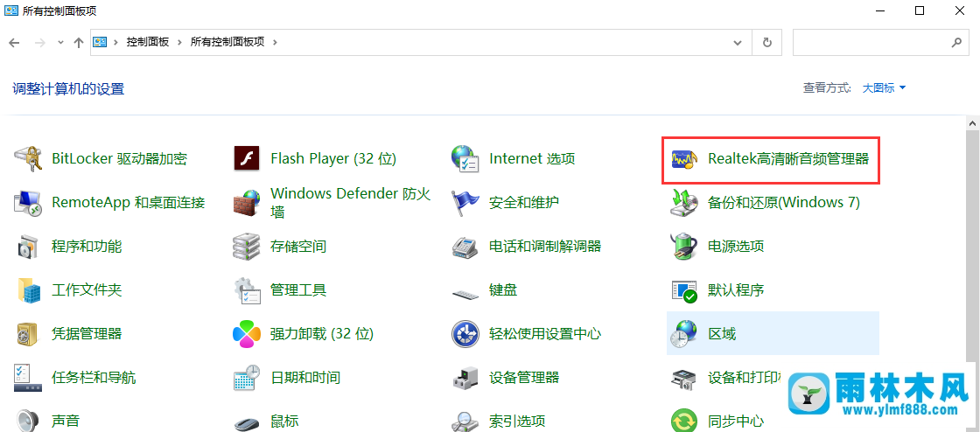The image size is (980, 432).
Task: Click the control panel address bar icon
Action: tap(100, 43)
